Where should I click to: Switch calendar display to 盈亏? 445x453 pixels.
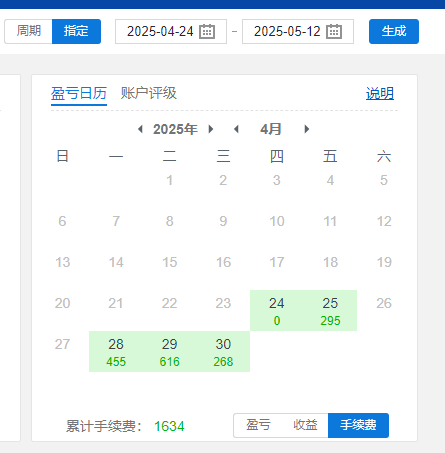[258, 425]
